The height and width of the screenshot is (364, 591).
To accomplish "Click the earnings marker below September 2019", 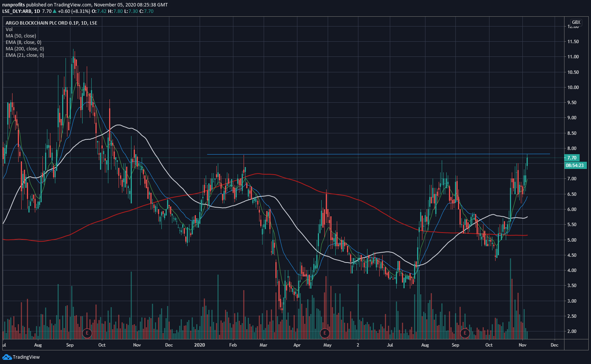I will click(87, 333).
